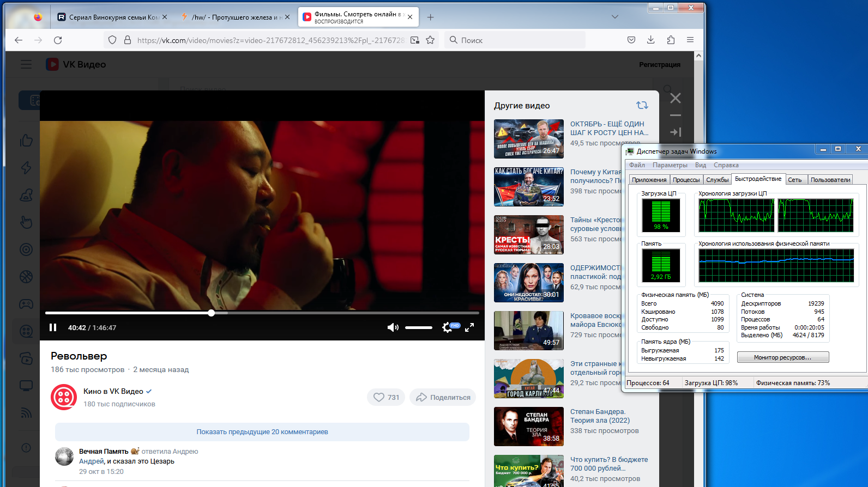
Task: Show previous 20 comments link
Action: (x=262, y=432)
